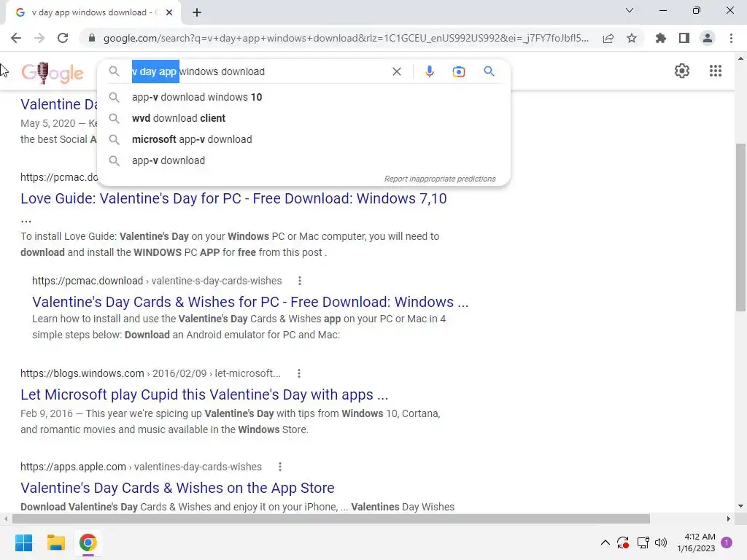Open Valentine's Day Cards & Wishes for PC
The image size is (747, 560).
tap(250, 302)
